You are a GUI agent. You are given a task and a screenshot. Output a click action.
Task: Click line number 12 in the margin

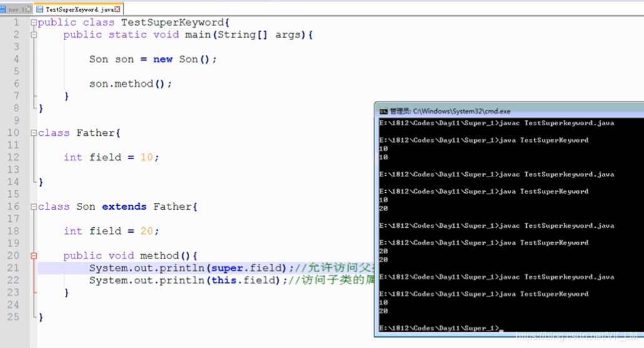13,157
